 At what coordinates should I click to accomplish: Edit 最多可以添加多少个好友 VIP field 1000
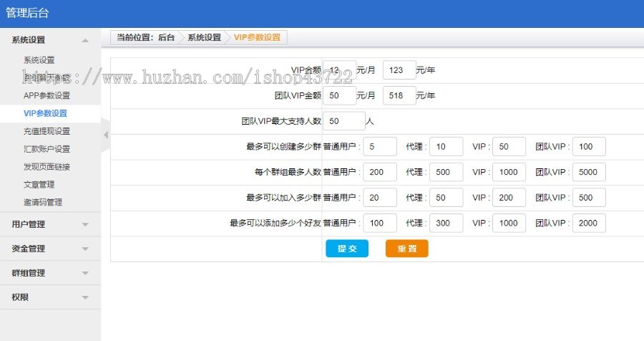[509, 223]
